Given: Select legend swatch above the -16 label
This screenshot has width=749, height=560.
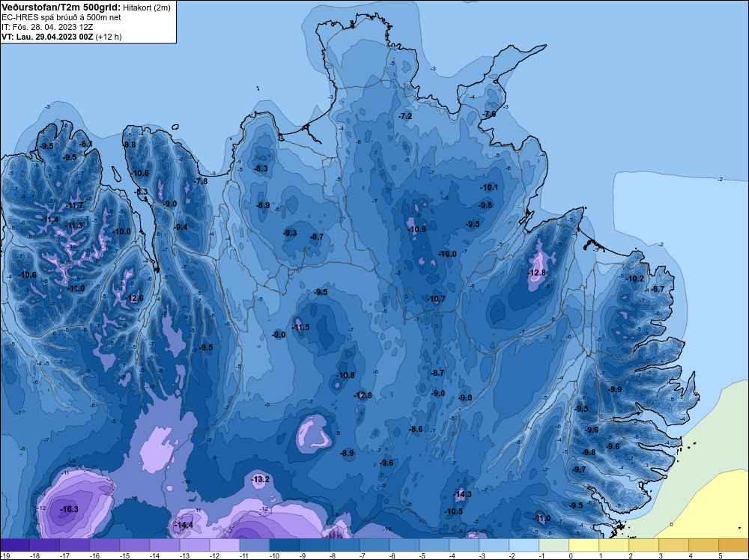Looking at the screenshot, I should click(105, 545).
